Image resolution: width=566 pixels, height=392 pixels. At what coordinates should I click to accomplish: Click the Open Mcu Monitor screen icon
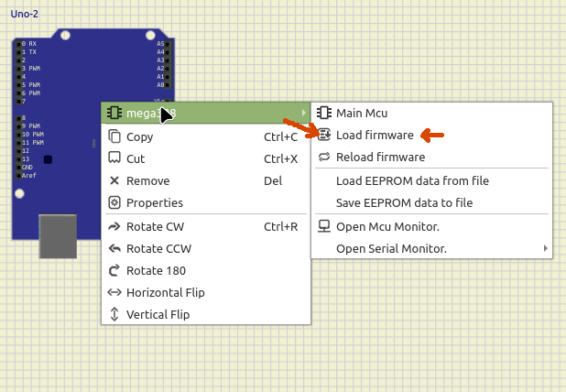[324, 226]
